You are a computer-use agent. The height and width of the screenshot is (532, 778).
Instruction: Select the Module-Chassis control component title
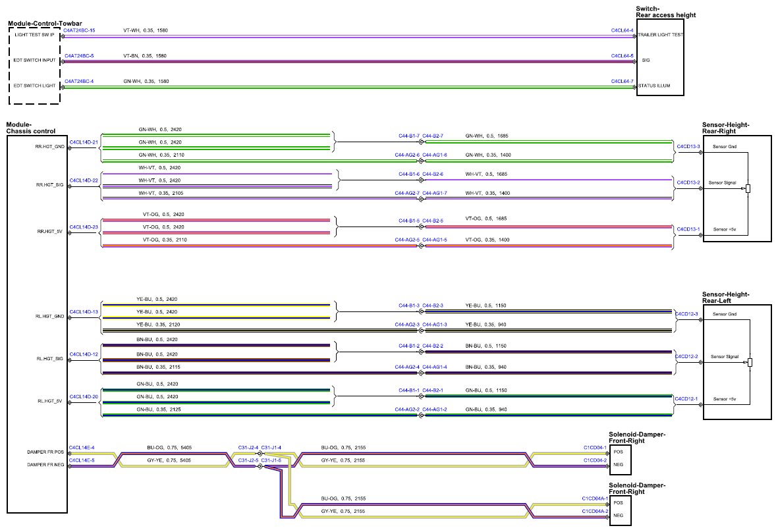(x=31, y=128)
